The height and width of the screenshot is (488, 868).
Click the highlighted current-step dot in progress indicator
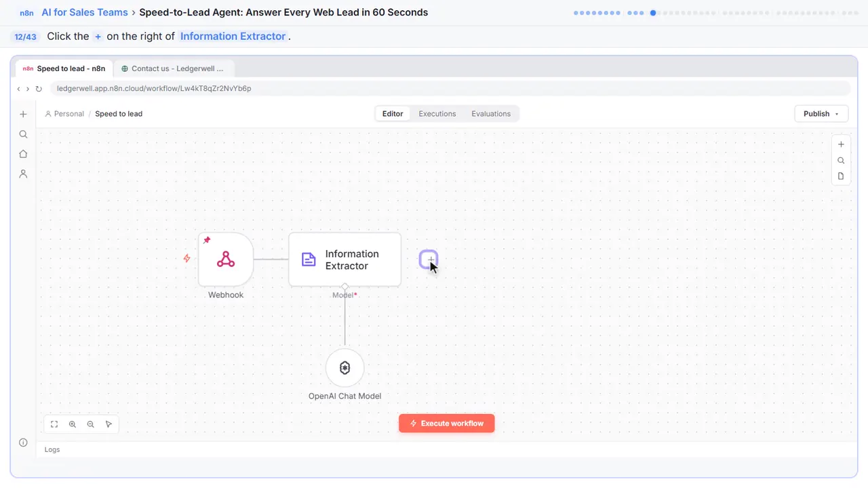[x=653, y=12]
